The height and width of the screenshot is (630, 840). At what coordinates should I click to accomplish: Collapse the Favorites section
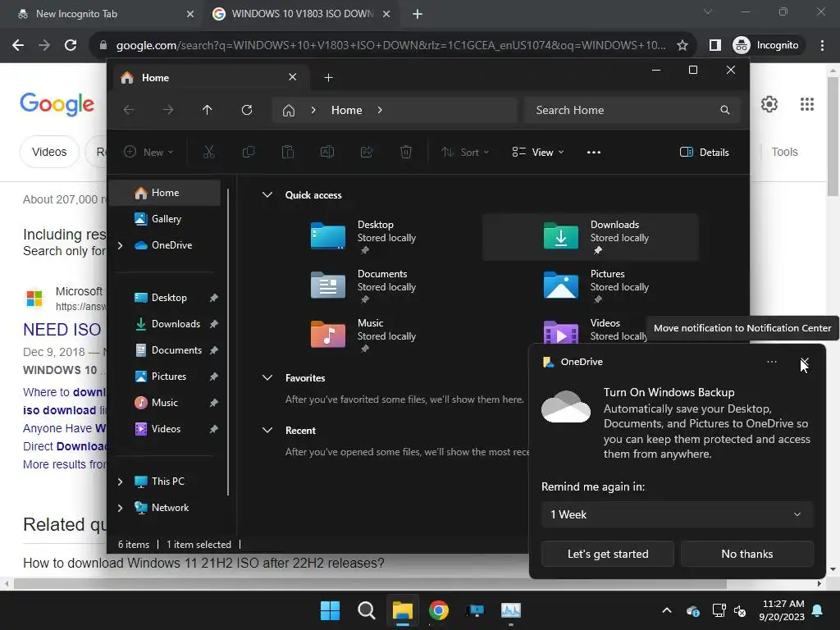(x=267, y=377)
